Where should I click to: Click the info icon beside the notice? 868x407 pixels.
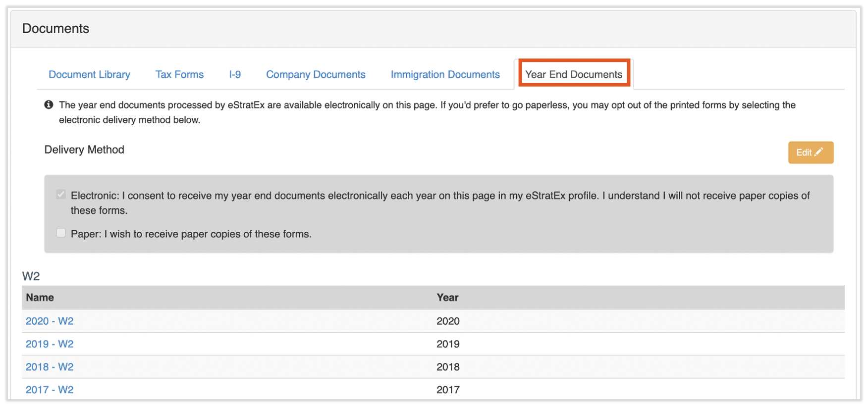pyautogui.click(x=49, y=105)
